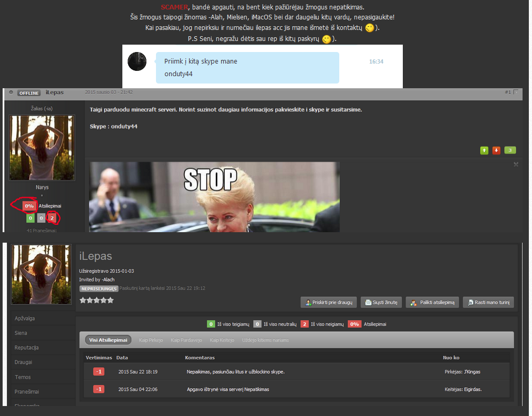Click the green positive feedback badge 0
Image resolution: width=532 pixels, height=416 pixels.
(x=30, y=218)
